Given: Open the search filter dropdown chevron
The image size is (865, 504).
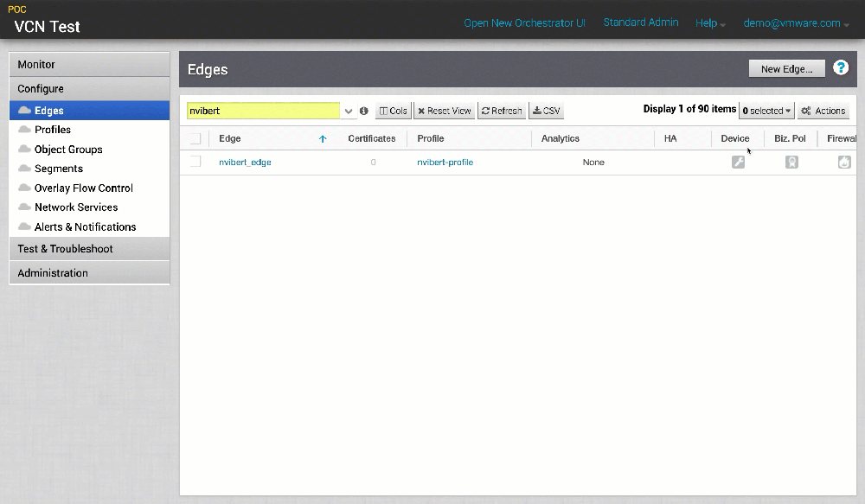Looking at the screenshot, I should point(349,111).
